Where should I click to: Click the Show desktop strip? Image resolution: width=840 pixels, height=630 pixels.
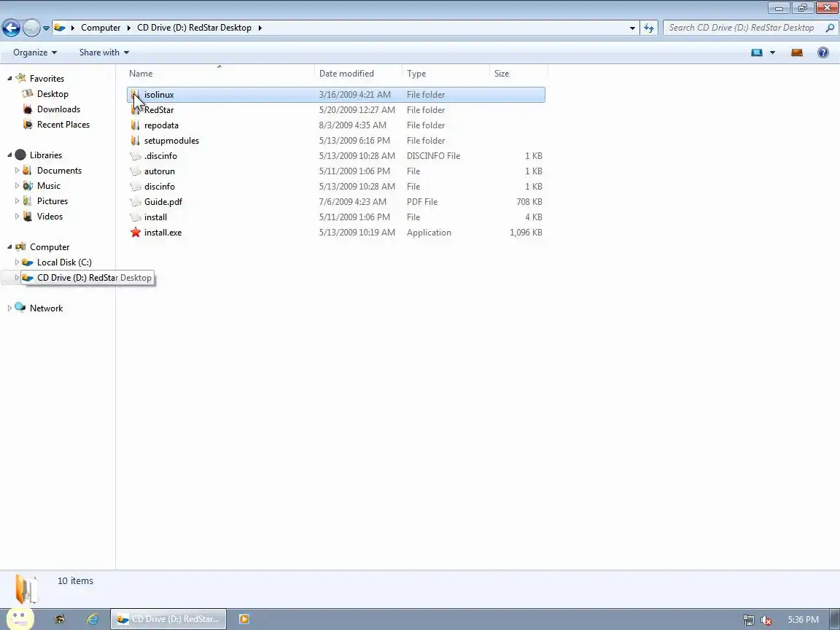coord(835,619)
